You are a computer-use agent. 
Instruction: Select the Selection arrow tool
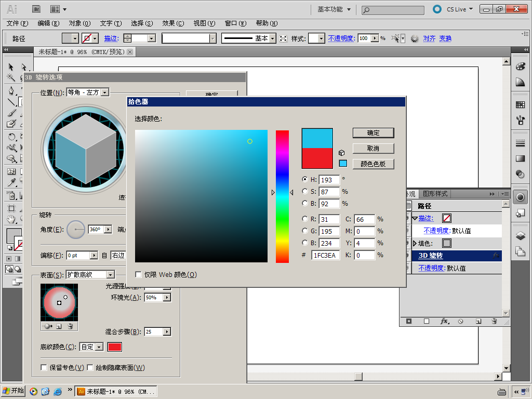click(11, 67)
